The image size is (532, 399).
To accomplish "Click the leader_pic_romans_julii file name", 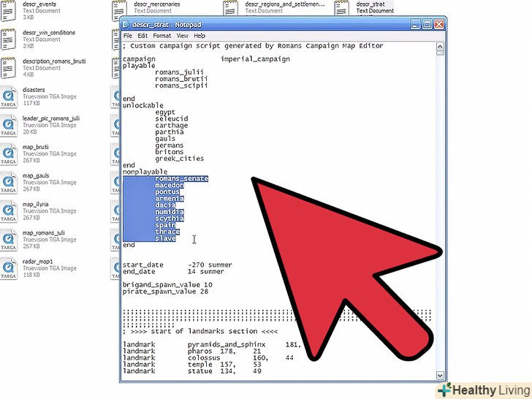I will 51,118.
